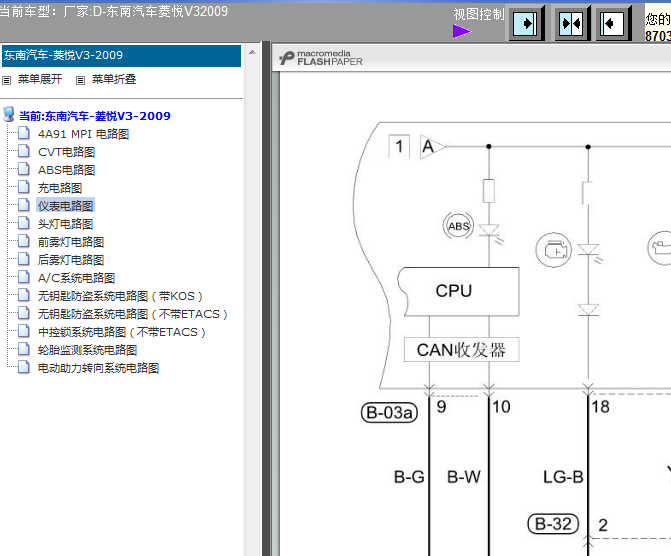Screen dimensions: 671x556
Task: Click wire color label B-W
Action: click(x=464, y=477)
